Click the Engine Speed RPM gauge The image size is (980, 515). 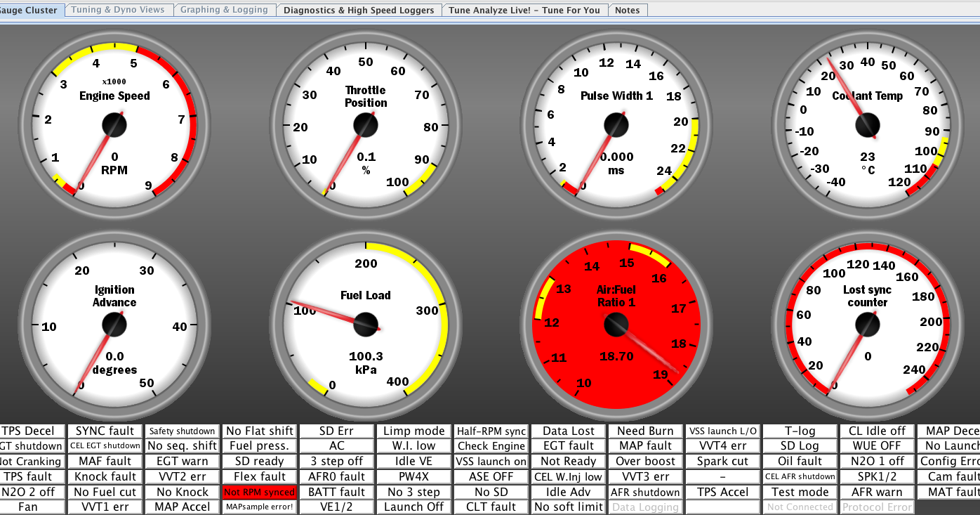[114, 126]
